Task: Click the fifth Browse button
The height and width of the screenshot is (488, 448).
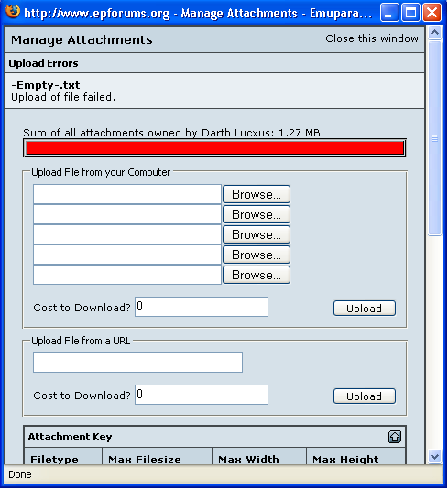Action: (257, 275)
